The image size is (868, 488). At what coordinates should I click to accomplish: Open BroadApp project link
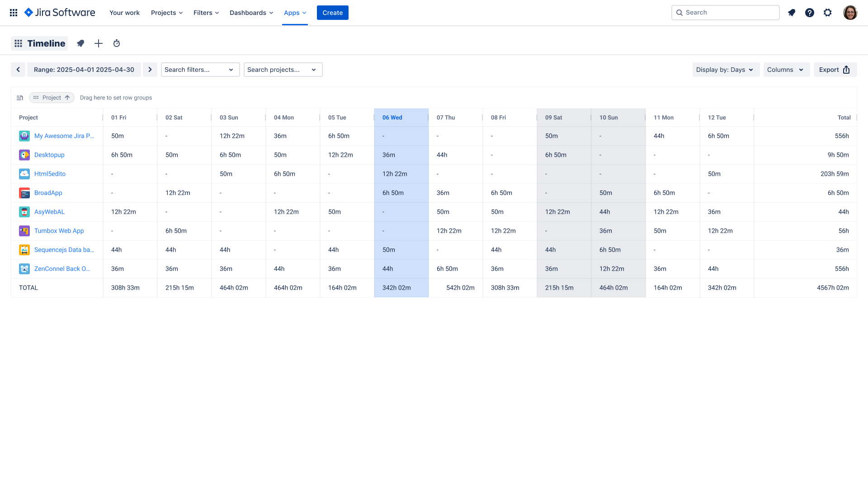pos(48,193)
